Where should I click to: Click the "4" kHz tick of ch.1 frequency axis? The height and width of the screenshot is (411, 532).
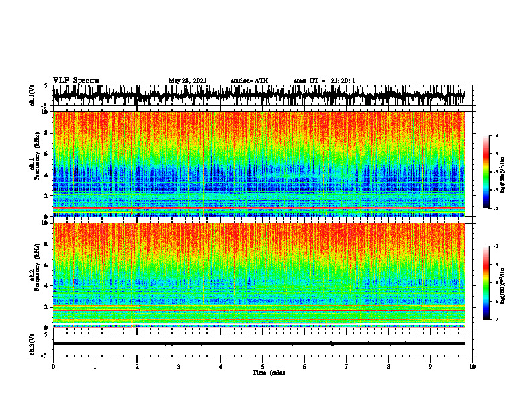[47, 175]
